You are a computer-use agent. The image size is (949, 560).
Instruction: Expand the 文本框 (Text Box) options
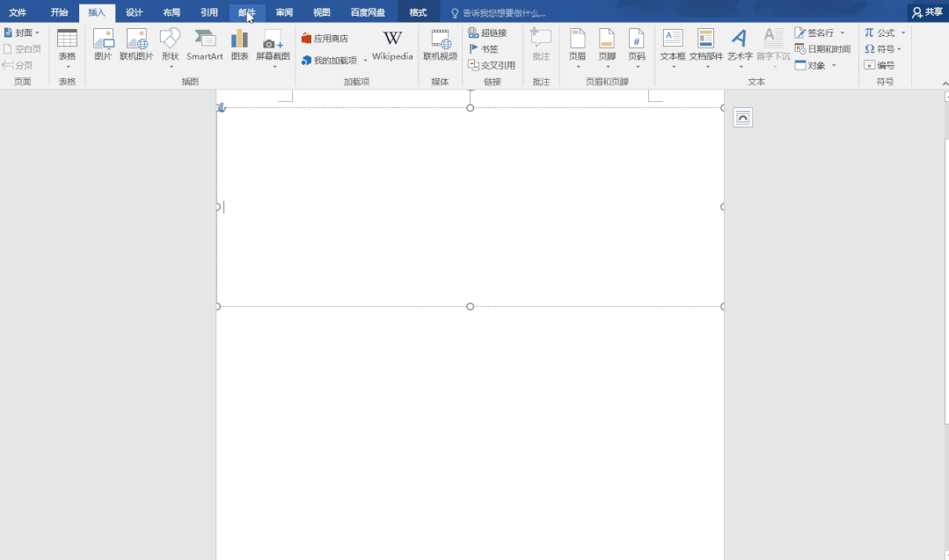tap(673, 48)
